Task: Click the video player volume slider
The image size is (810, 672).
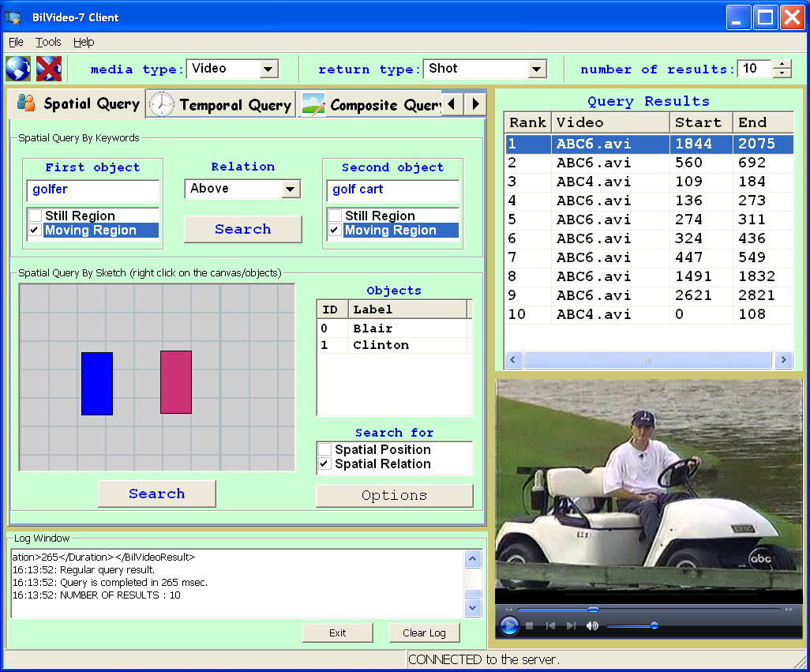Action: (632, 626)
